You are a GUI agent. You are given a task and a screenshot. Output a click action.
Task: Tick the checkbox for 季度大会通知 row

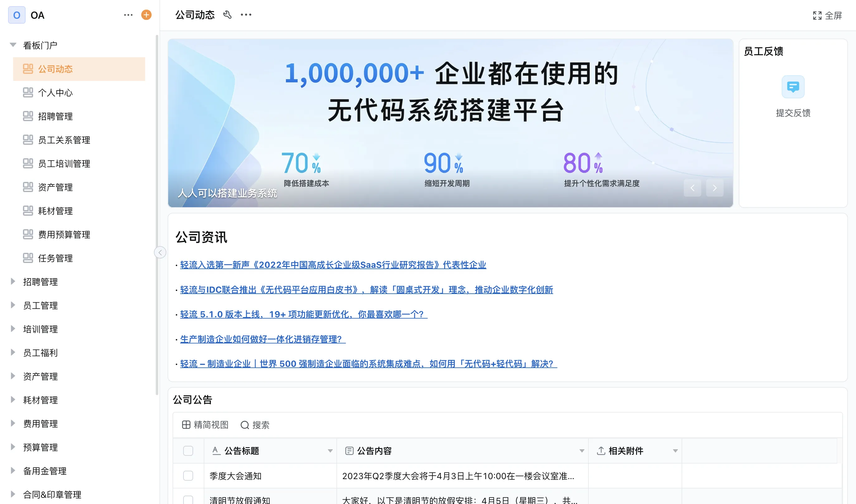[x=188, y=476]
